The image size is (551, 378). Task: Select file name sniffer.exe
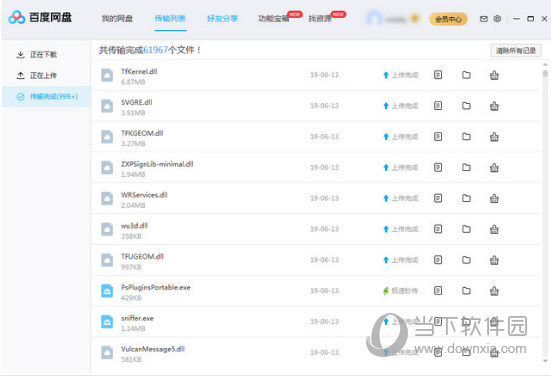tap(137, 318)
